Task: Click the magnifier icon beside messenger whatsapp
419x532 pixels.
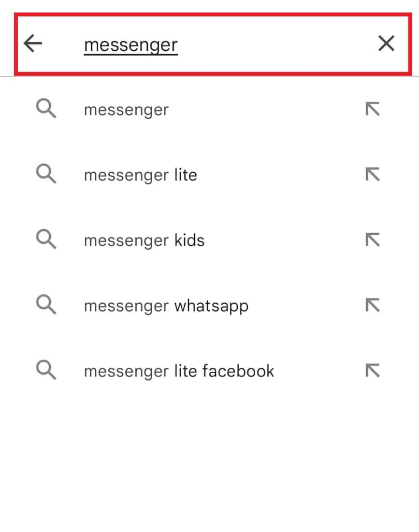Action: (46, 305)
